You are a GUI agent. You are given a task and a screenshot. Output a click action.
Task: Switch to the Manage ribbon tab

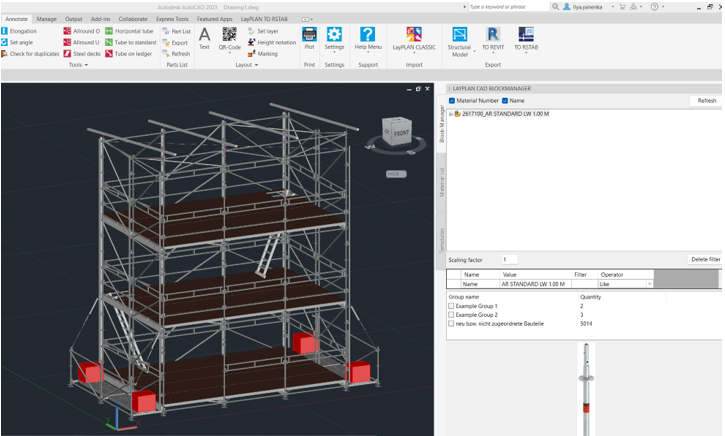[x=47, y=18]
